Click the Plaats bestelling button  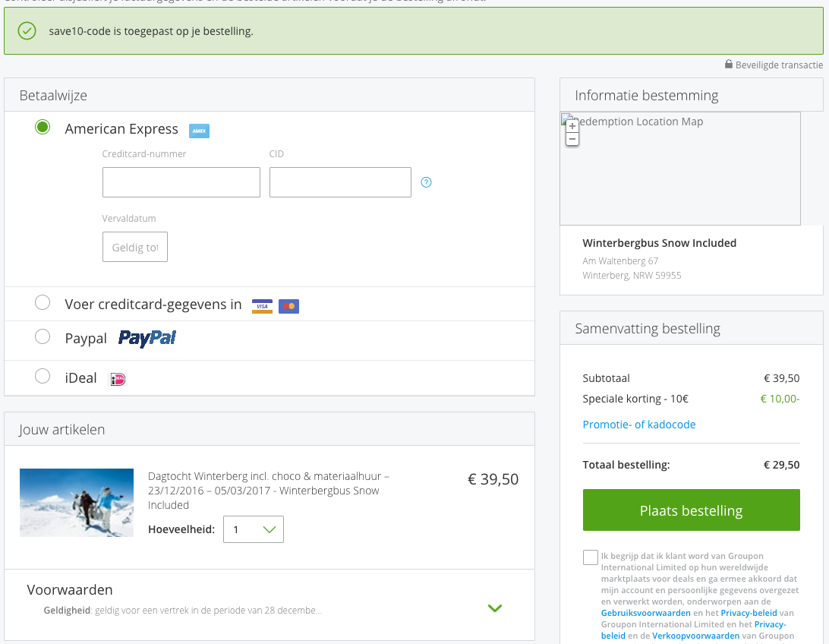691,510
